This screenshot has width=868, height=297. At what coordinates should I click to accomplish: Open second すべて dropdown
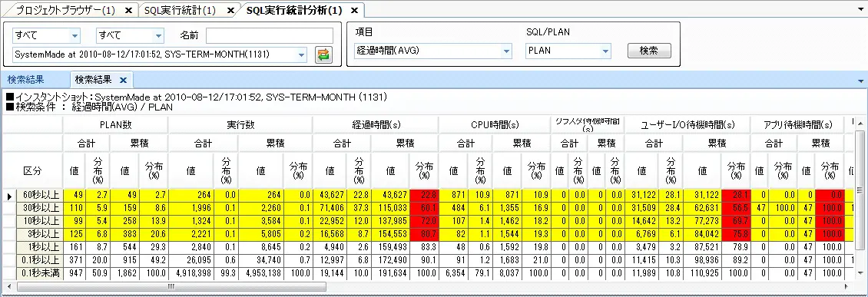[x=158, y=36]
